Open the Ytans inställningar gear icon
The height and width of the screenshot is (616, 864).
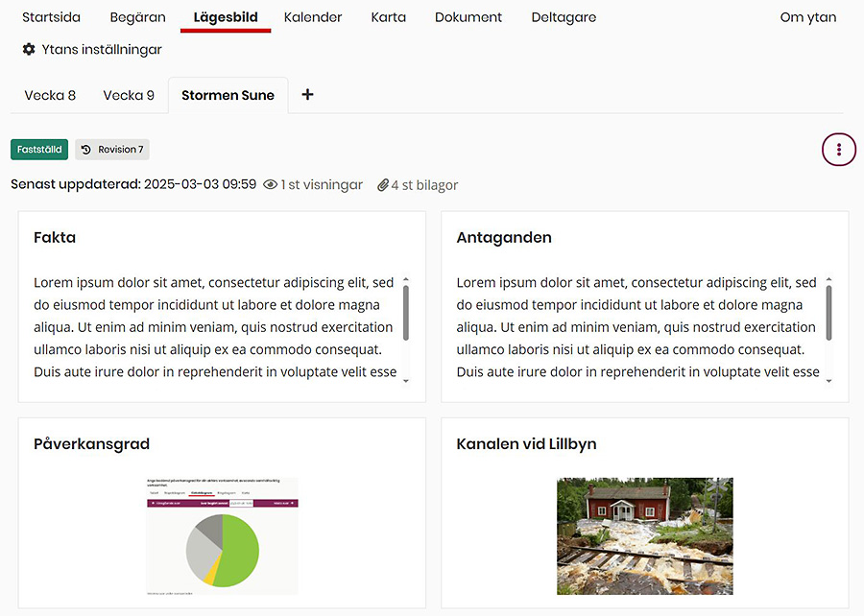[28, 49]
